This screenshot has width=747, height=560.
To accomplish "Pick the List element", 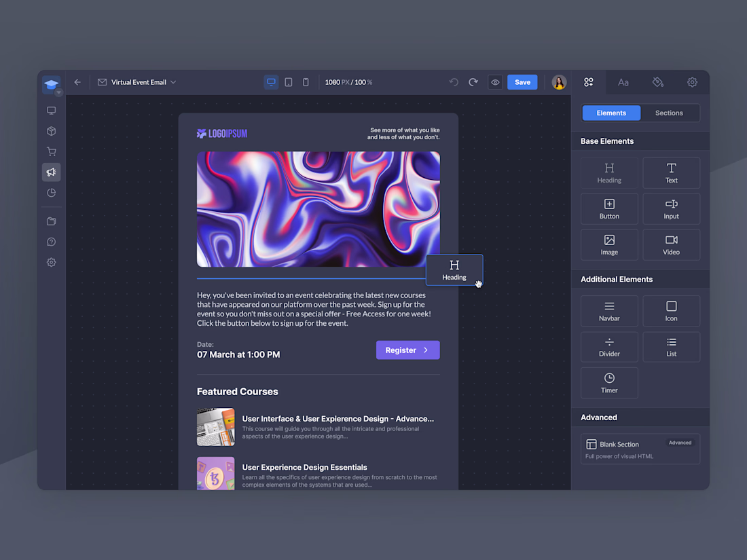I will click(671, 347).
